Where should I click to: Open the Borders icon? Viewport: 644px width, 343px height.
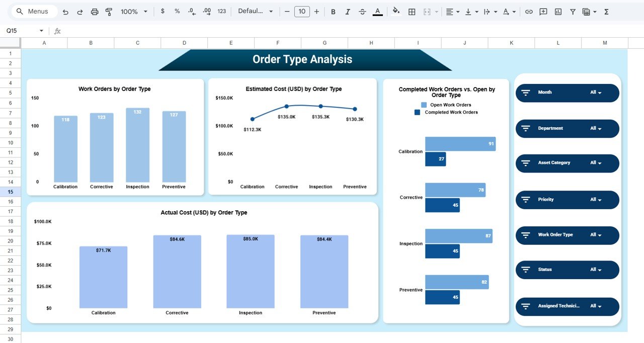[x=412, y=11]
